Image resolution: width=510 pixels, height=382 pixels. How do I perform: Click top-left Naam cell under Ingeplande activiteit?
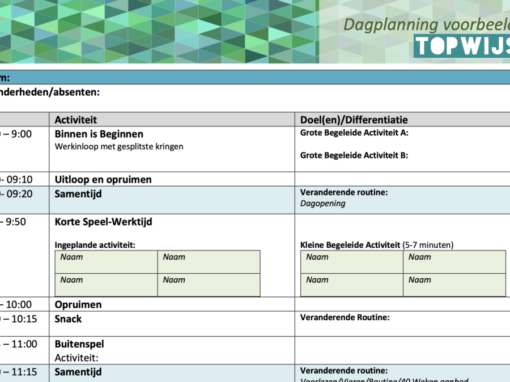106,262
